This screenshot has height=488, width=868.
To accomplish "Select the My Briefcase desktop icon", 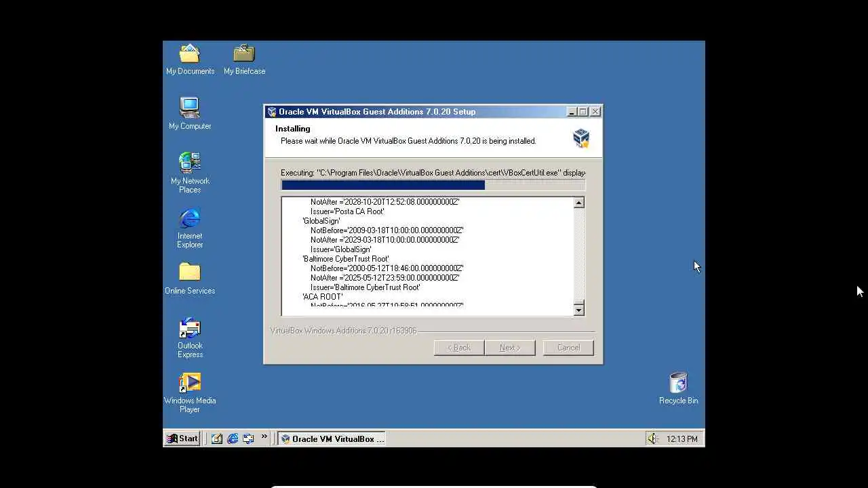I will pyautogui.click(x=244, y=60).
